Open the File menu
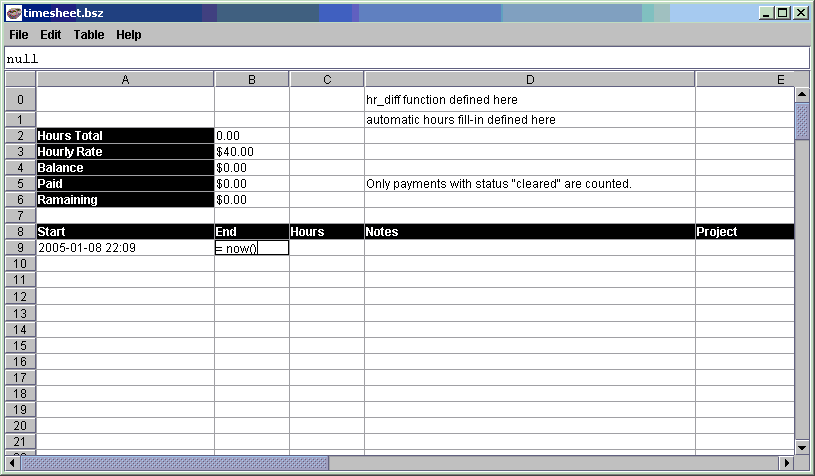 19,35
